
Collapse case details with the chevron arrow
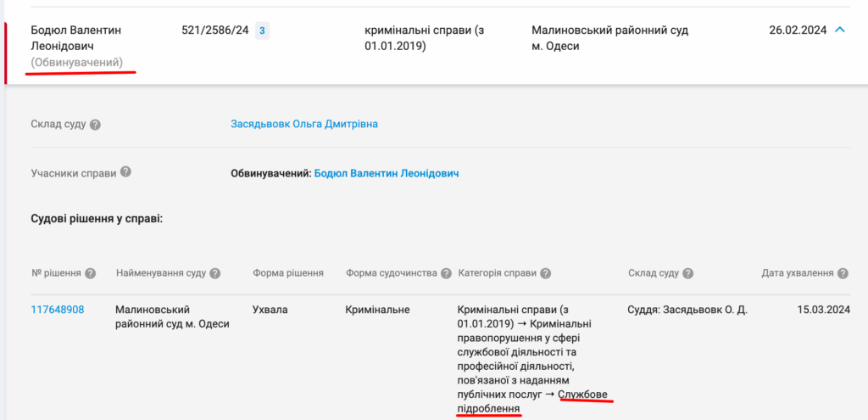[x=840, y=31]
